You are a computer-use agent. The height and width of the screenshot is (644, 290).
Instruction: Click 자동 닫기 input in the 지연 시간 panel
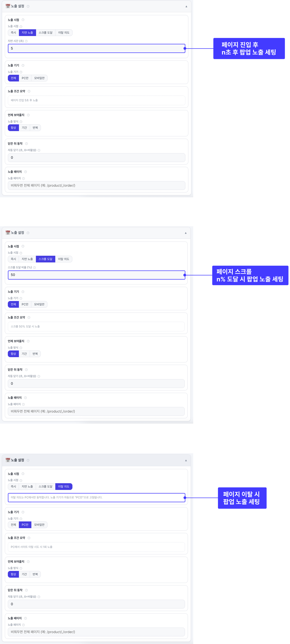tap(97, 158)
